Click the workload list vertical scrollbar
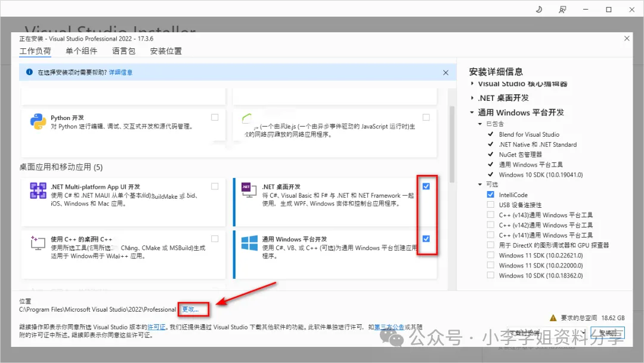Viewport: 644px width, 363px height. click(x=452, y=144)
